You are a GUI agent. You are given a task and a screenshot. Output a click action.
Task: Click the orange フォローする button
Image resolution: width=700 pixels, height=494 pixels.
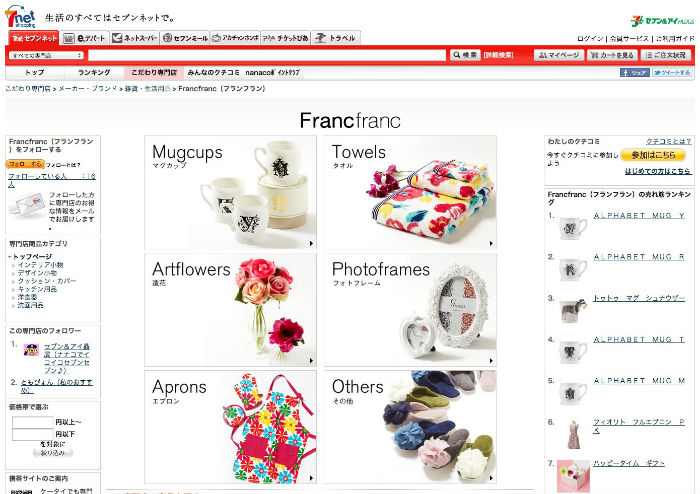(25, 164)
